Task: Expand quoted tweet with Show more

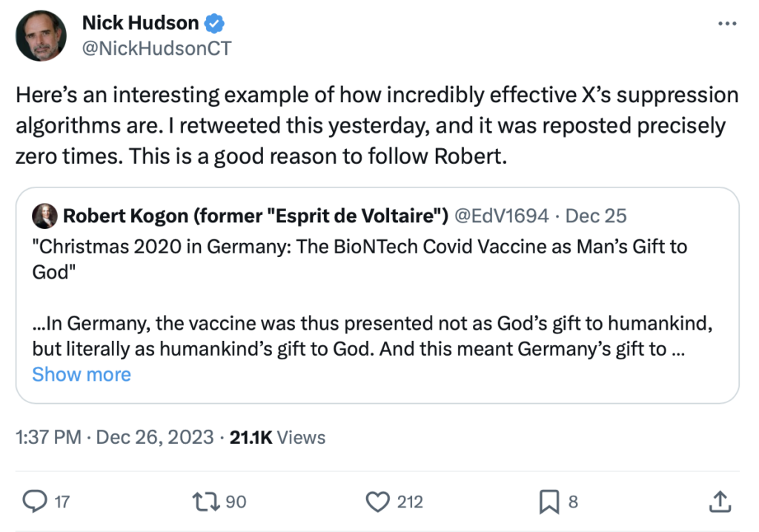Action: click(x=82, y=374)
